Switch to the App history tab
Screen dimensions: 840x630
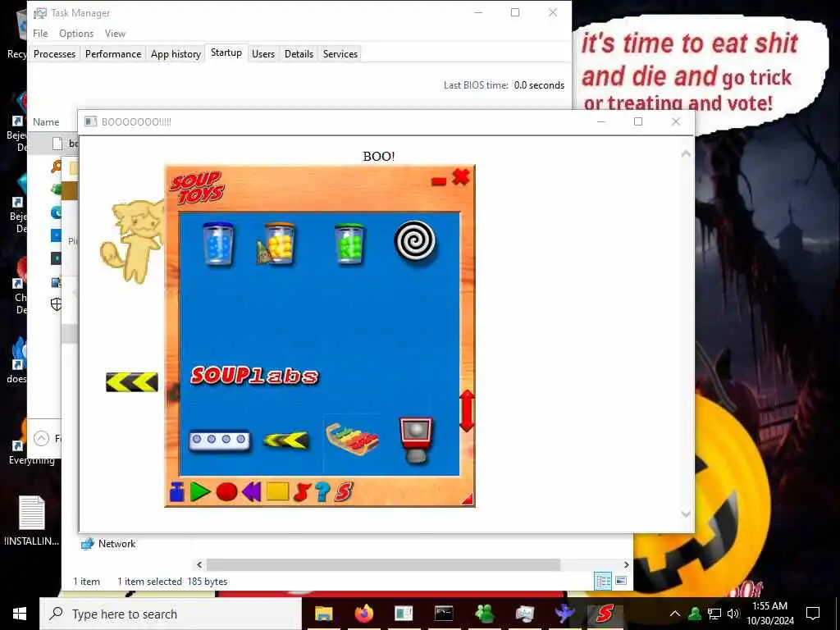coord(176,53)
